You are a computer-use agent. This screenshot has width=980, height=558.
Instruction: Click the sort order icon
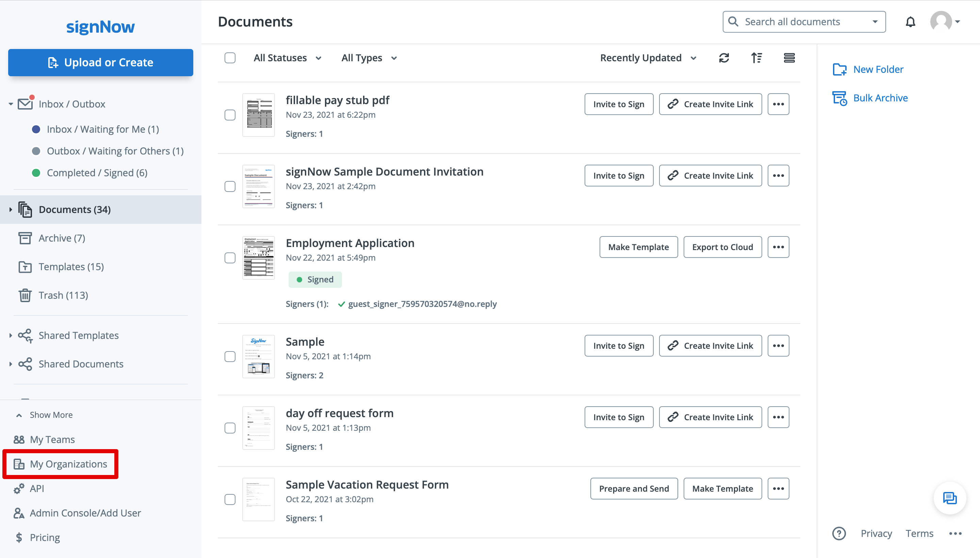756,58
